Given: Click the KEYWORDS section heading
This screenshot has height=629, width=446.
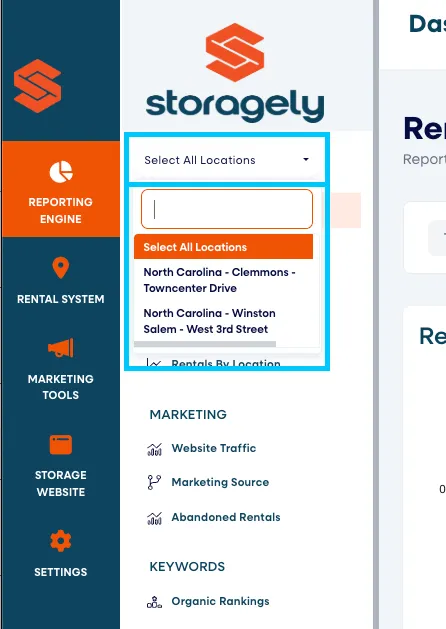Looking at the screenshot, I should (187, 566).
